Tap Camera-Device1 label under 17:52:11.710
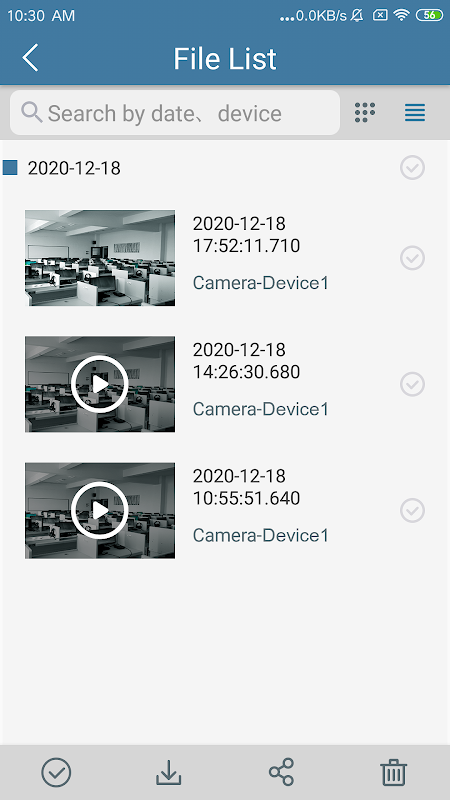Image resolution: width=450 pixels, height=800 pixels. click(260, 283)
